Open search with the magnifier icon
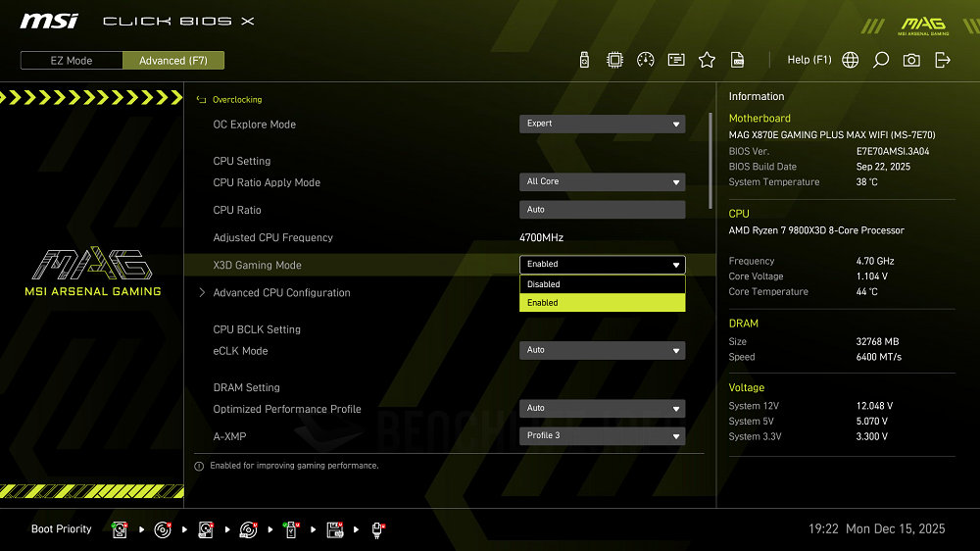Viewport: 980px width, 551px height. pyautogui.click(x=881, y=60)
